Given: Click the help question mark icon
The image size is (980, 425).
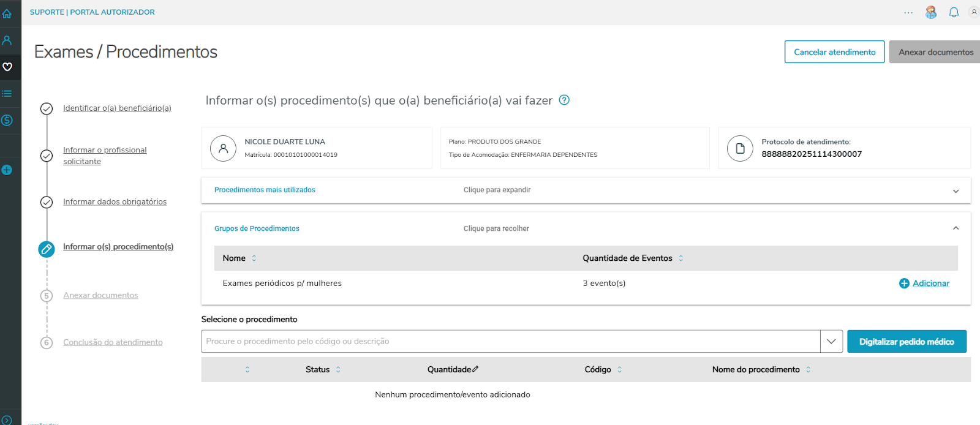Looking at the screenshot, I should tap(564, 100).
